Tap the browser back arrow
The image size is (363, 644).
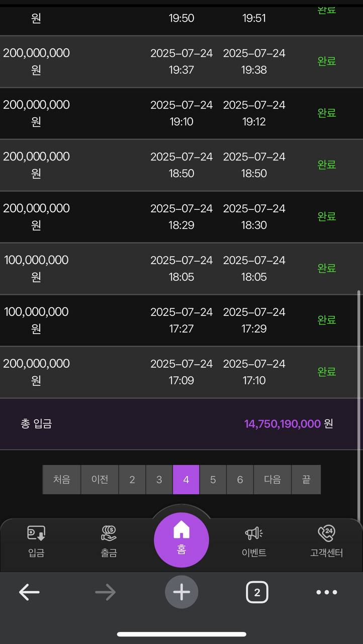tap(29, 592)
